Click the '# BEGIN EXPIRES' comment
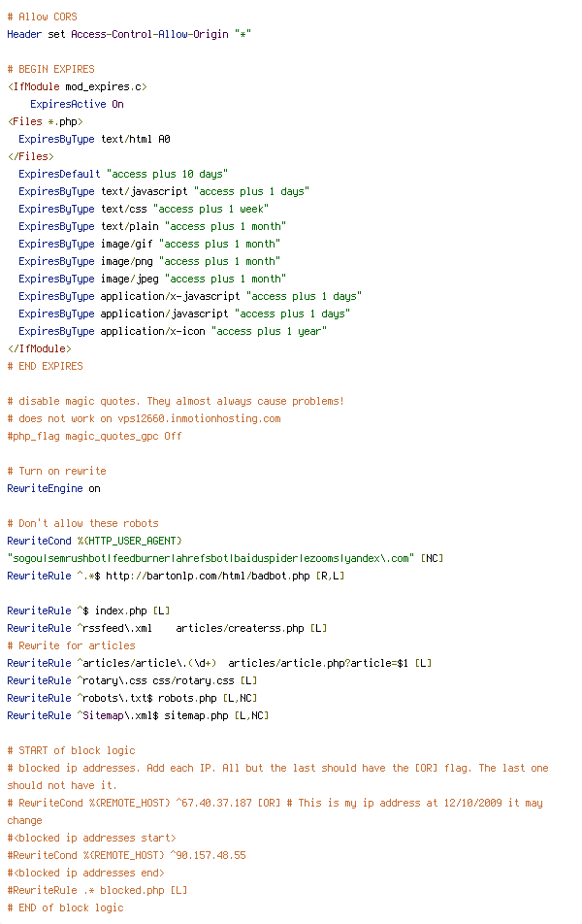Viewport: 582px width, 924px height. (50, 69)
